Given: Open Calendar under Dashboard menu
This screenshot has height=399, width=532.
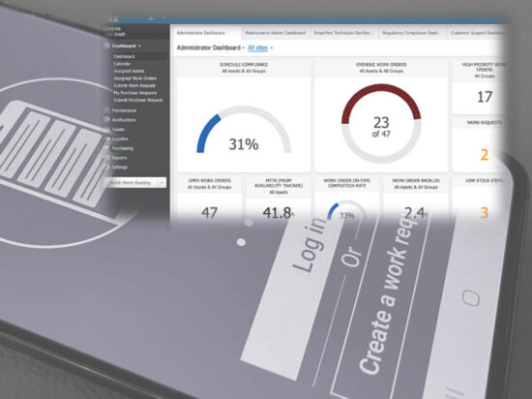Looking at the screenshot, I should point(122,64).
